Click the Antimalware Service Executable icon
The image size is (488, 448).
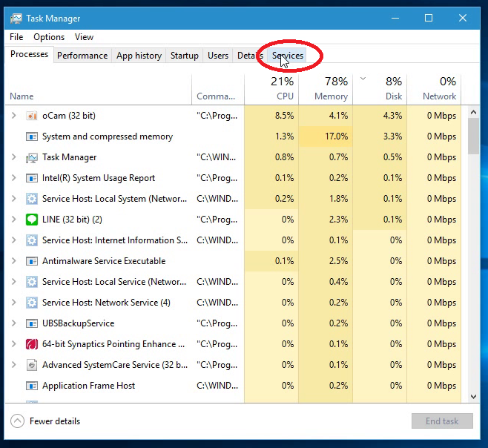click(31, 261)
